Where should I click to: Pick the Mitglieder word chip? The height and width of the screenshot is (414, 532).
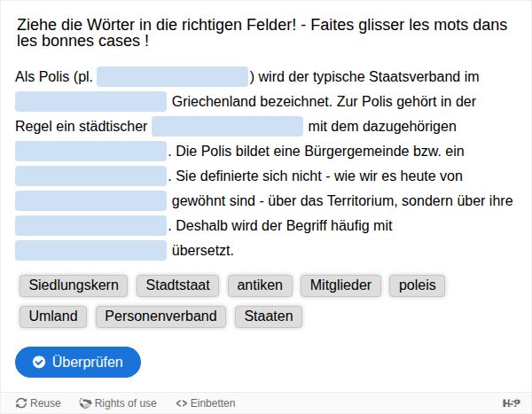pyautogui.click(x=341, y=285)
